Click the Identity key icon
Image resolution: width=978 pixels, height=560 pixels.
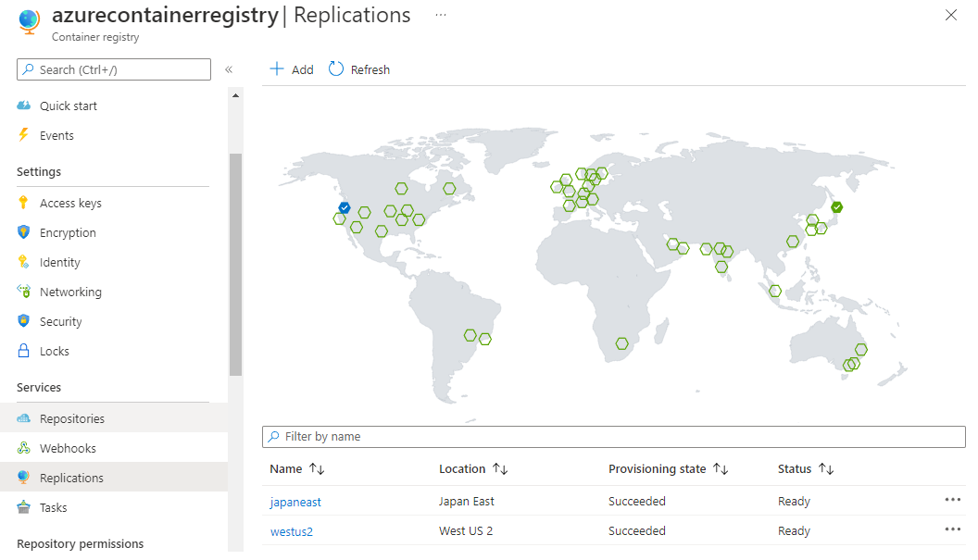point(24,261)
